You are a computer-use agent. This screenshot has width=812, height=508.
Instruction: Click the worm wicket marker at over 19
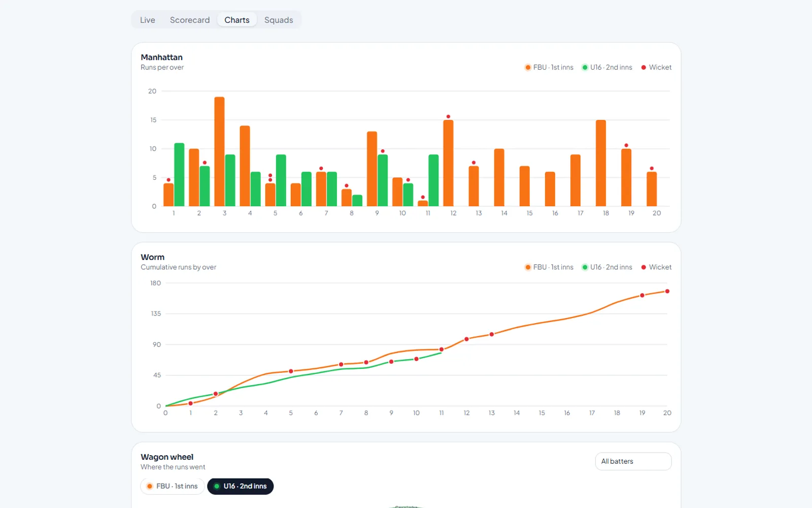coord(642,295)
